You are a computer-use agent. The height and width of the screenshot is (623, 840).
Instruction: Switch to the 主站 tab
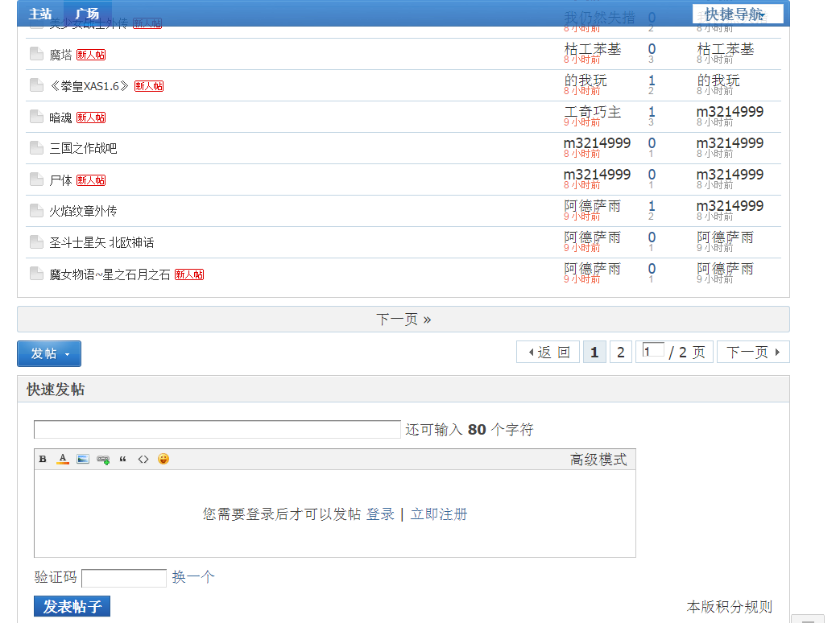(x=40, y=14)
